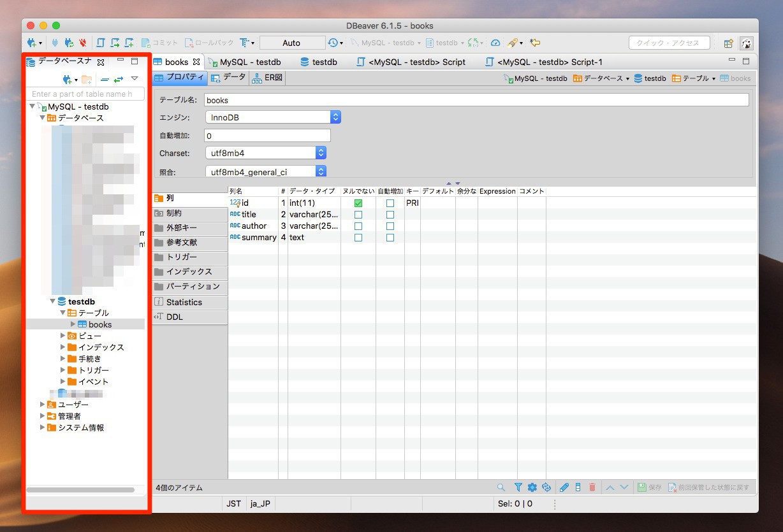Toggle ヌルでない checkbox for author column
The width and height of the screenshot is (783, 532).
[x=358, y=226]
